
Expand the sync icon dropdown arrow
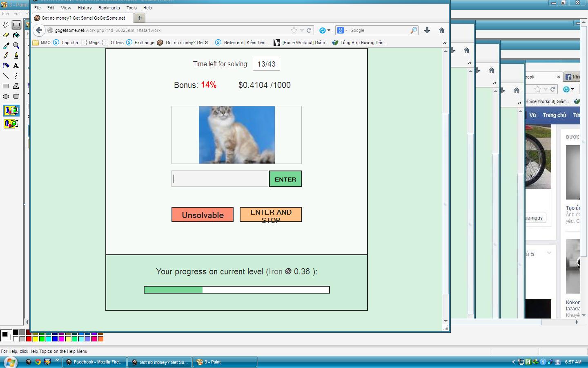tap(329, 30)
